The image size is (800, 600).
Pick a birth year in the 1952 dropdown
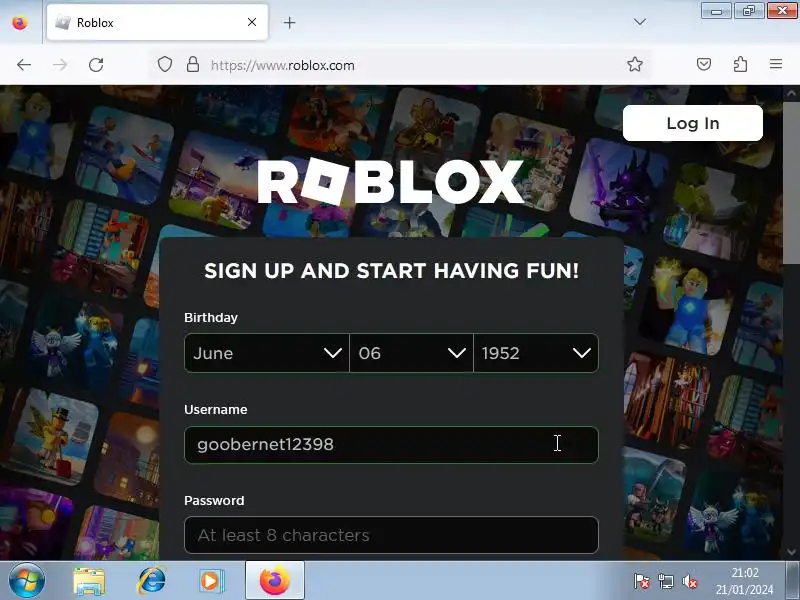click(x=536, y=353)
